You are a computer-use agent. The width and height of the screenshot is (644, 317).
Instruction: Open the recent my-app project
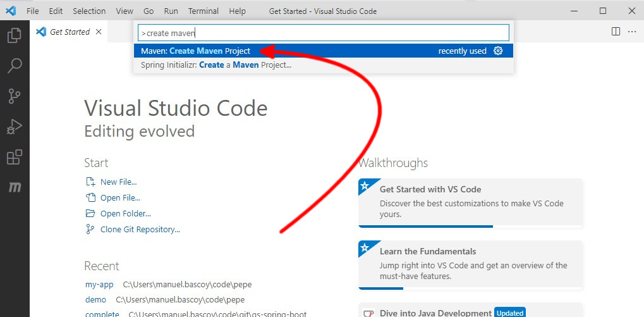click(99, 284)
